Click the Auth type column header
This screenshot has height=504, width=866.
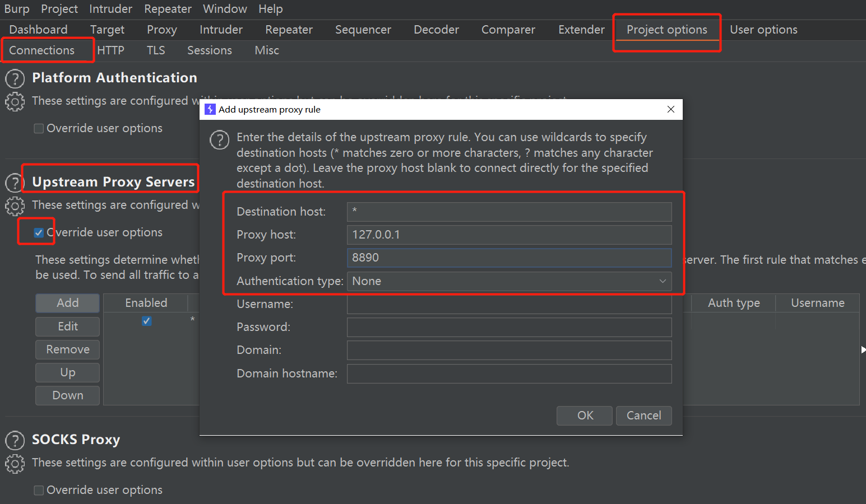(734, 303)
